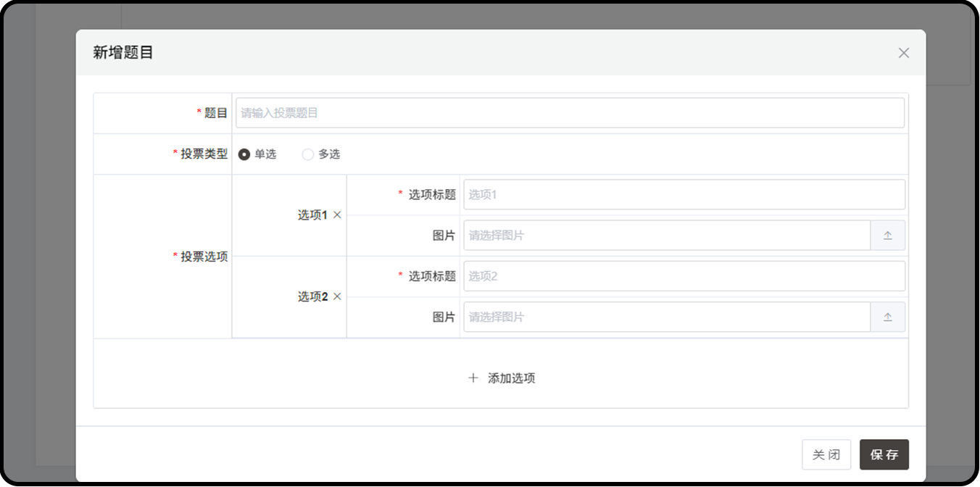Click the 投票选项 label

tap(204, 257)
